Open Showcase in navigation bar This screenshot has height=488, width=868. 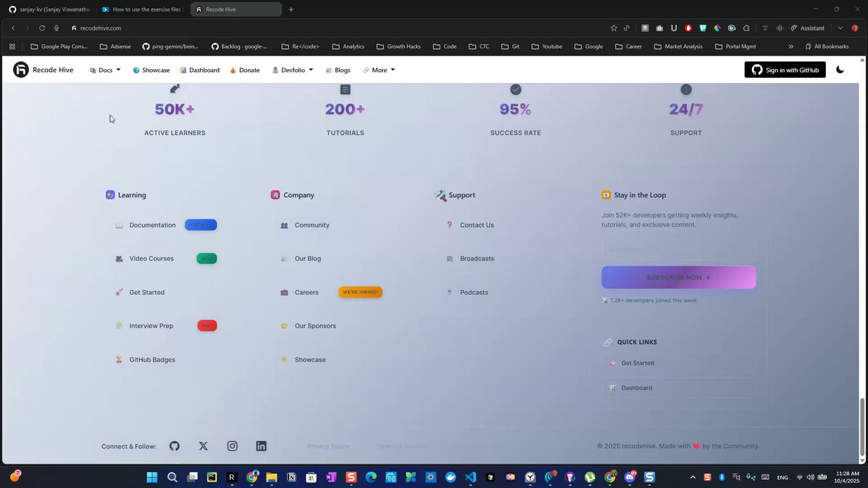coord(151,70)
